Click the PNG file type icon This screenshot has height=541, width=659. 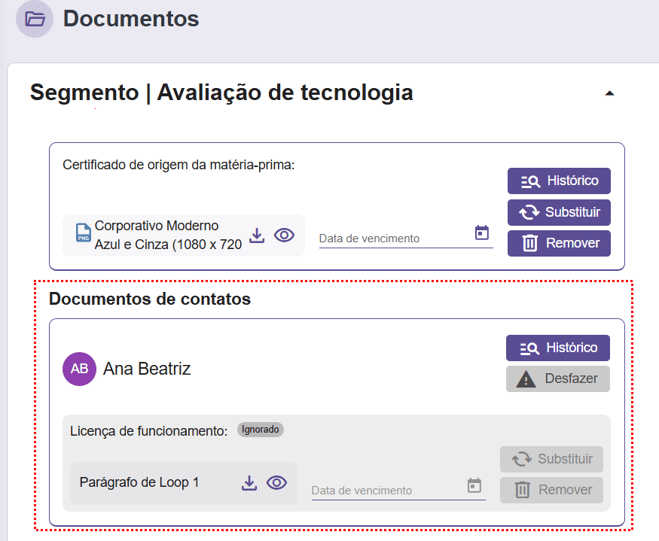[x=83, y=235]
